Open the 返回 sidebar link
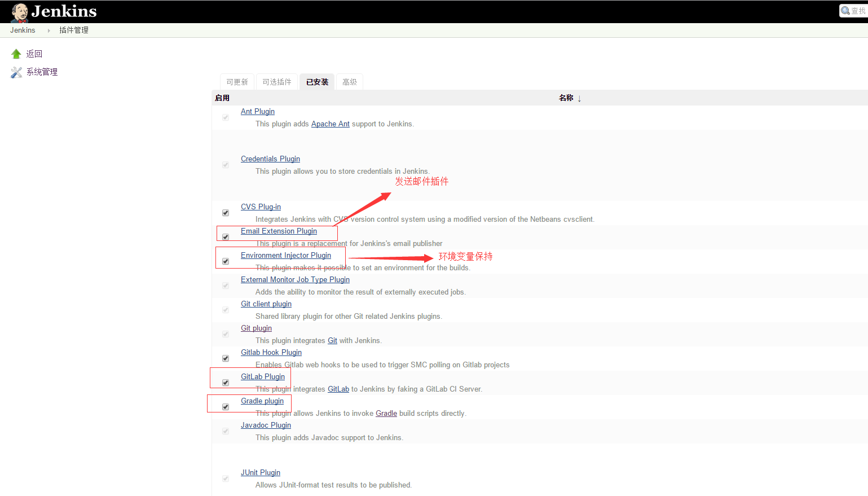868x496 pixels. 34,54
